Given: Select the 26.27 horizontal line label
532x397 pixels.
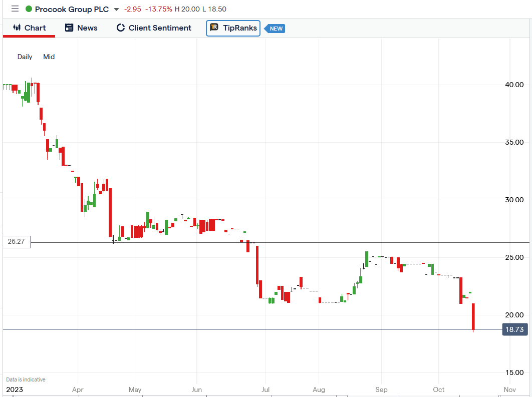Looking at the screenshot, I should 17,242.
